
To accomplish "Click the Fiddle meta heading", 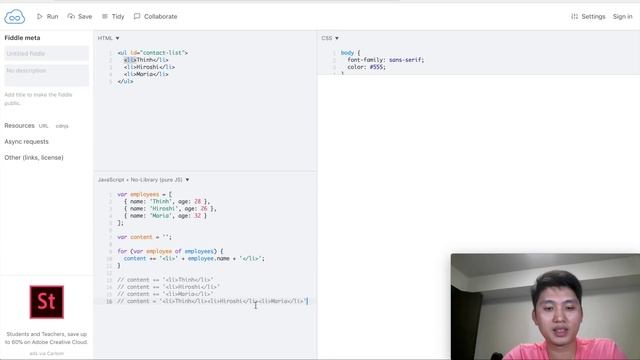I will [22, 38].
